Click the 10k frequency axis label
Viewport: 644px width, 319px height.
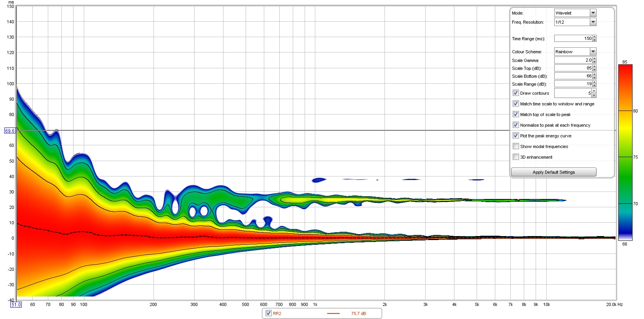click(546, 304)
